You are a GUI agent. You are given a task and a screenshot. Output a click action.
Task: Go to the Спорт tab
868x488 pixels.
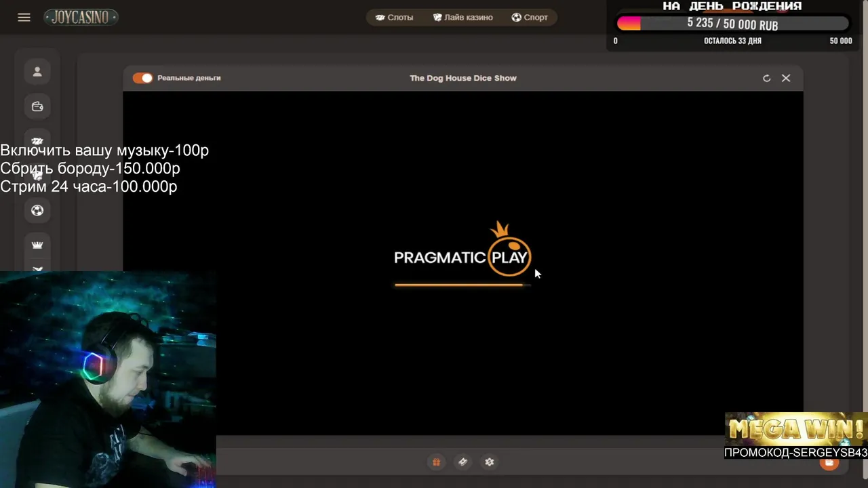pos(530,18)
